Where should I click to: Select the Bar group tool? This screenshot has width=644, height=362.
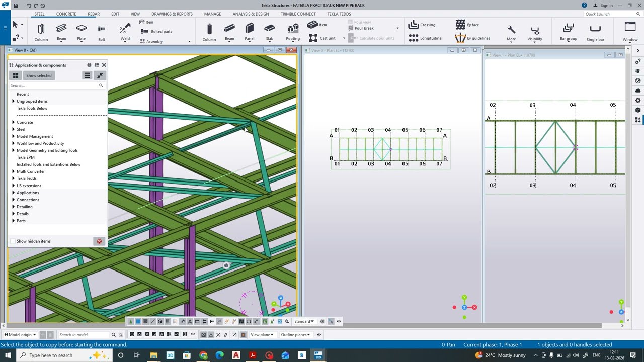569,32
